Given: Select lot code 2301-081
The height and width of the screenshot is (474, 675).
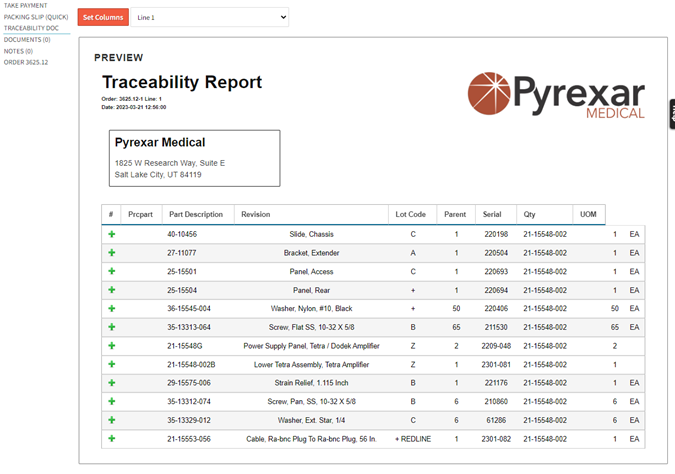Looking at the screenshot, I should coord(496,364).
